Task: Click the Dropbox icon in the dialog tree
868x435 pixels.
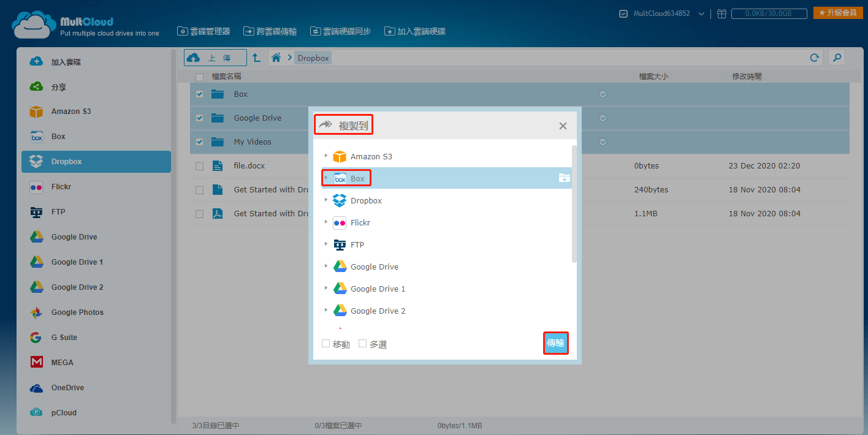Action: coord(340,200)
